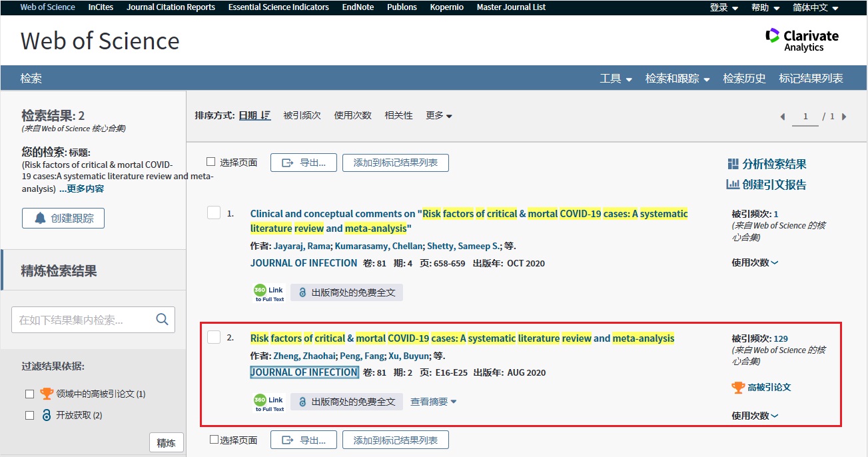Click the 创建跟踪 alert button
This screenshot has width=868, height=457.
(x=63, y=218)
